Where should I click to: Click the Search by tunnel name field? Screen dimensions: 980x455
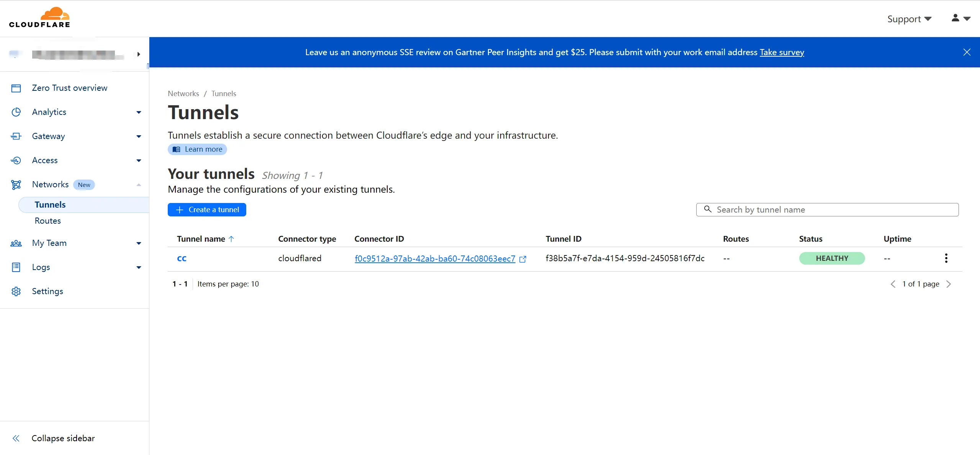(x=827, y=209)
